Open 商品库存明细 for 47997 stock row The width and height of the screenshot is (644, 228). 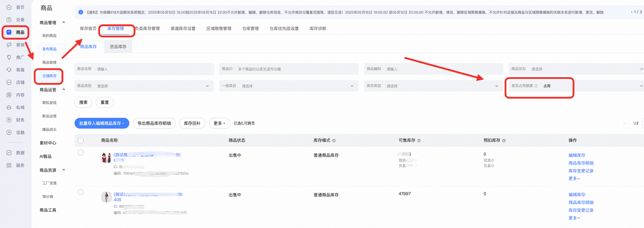pos(581,202)
